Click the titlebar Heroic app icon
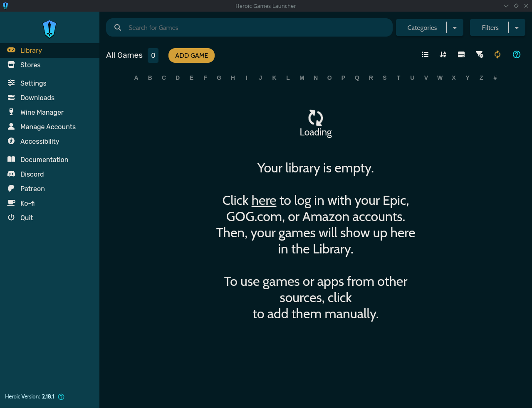 [5, 6]
